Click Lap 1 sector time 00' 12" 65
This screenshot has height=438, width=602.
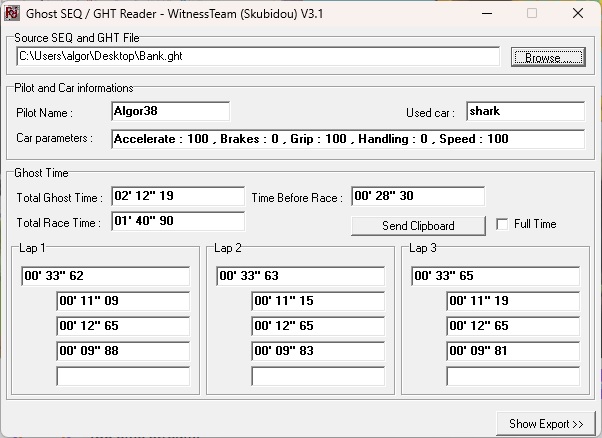123,326
